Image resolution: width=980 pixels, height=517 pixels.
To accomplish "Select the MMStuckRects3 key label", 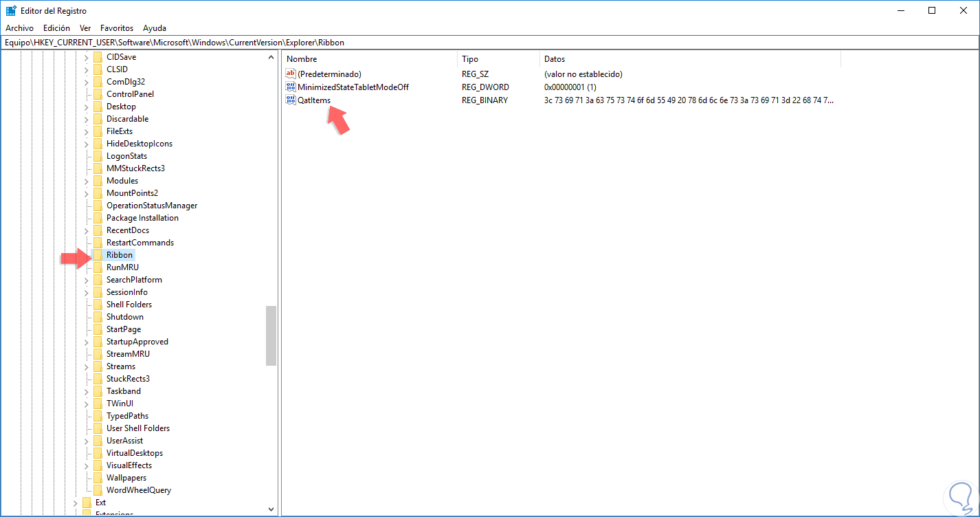I will (x=135, y=168).
